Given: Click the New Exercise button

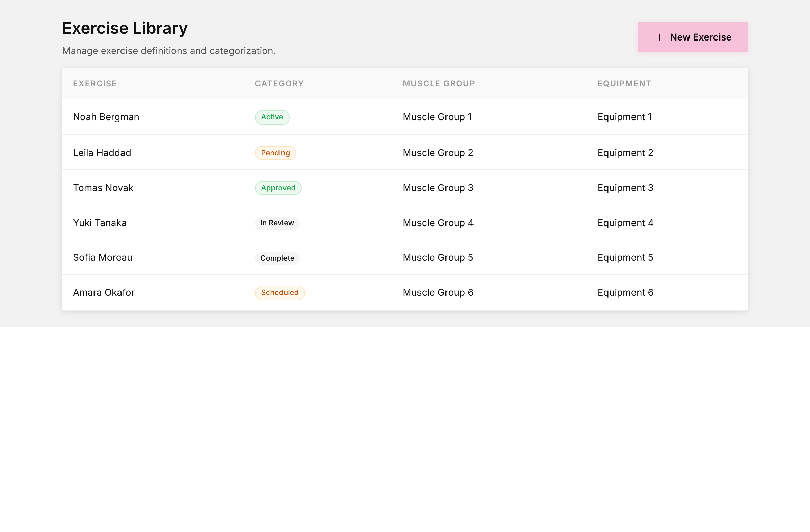Looking at the screenshot, I should pos(692,37).
